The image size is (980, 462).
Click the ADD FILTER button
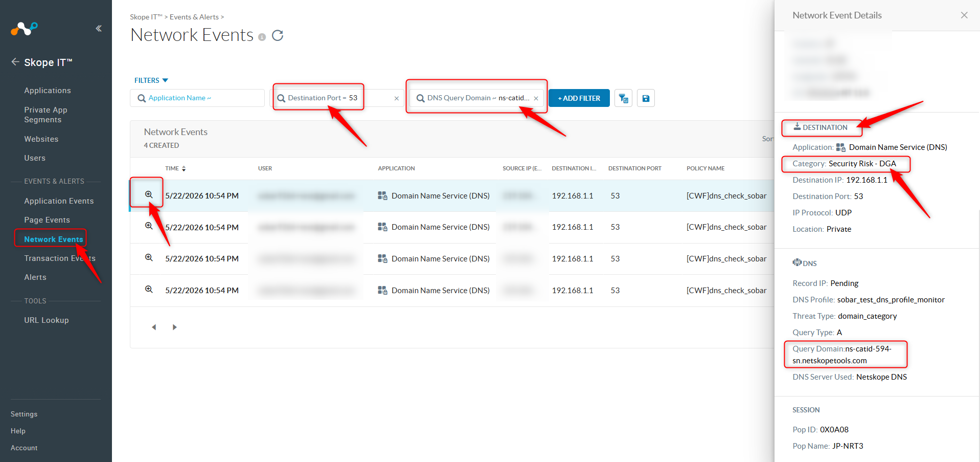click(x=579, y=98)
